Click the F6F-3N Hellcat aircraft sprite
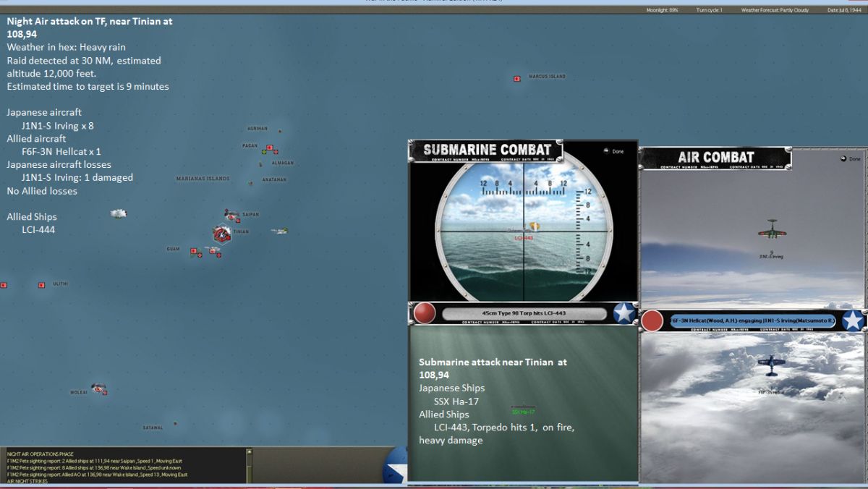The height and width of the screenshot is (489, 868). pos(771,365)
